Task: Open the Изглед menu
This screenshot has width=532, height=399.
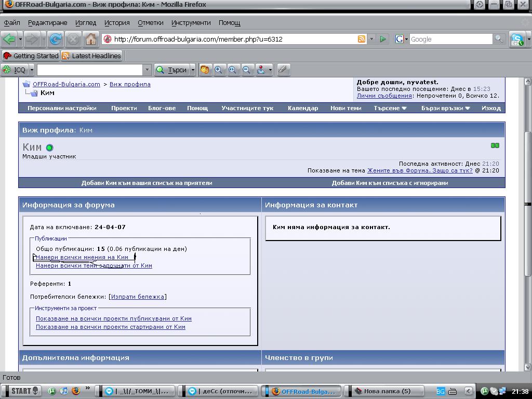Action: (x=86, y=23)
